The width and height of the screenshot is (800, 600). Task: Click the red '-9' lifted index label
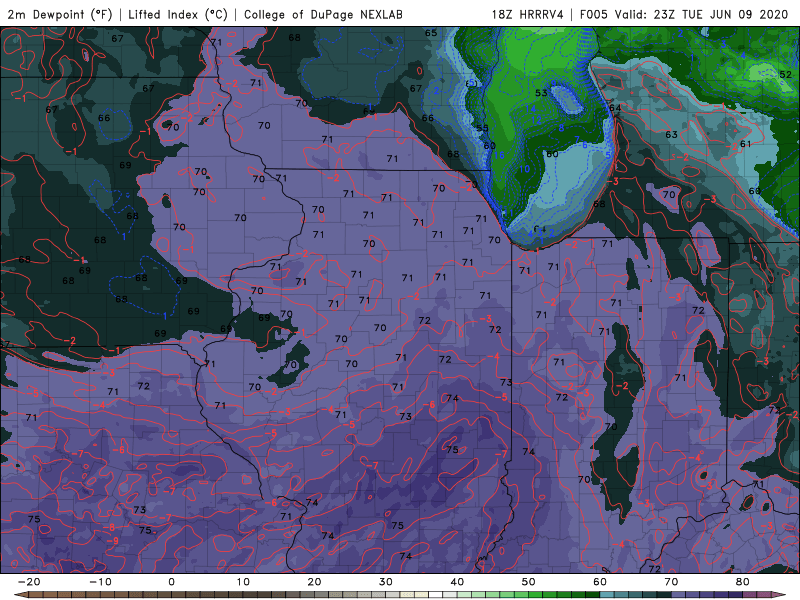coord(112,540)
